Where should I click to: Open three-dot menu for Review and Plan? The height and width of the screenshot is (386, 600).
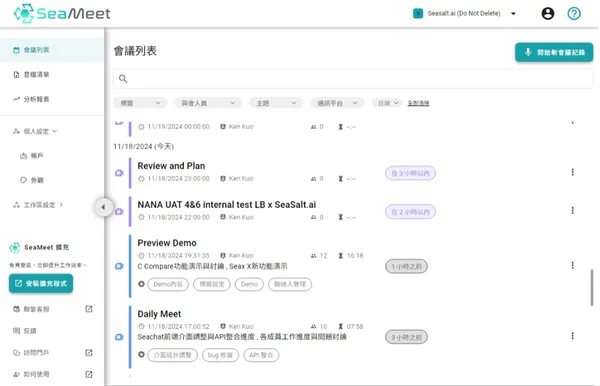(x=572, y=172)
